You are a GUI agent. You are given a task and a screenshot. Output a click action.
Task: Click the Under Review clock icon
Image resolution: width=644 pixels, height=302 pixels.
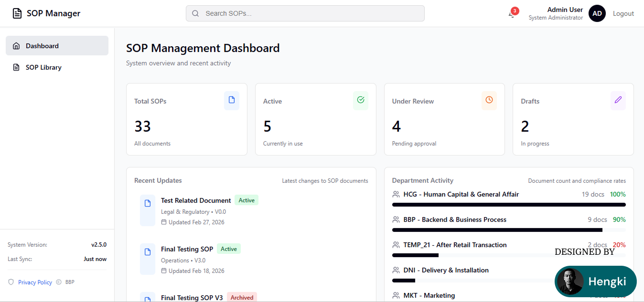pyautogui.click(x=489, y=100)
